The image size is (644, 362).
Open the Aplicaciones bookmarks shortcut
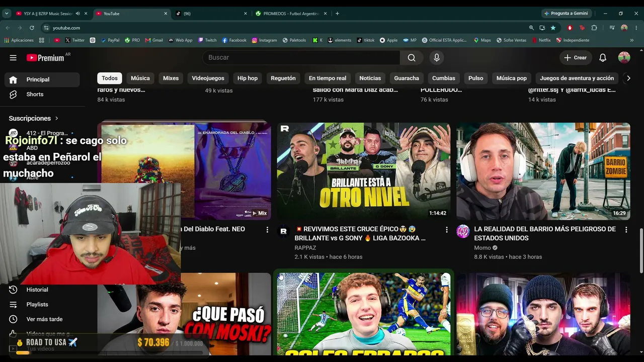coord(19,40)
